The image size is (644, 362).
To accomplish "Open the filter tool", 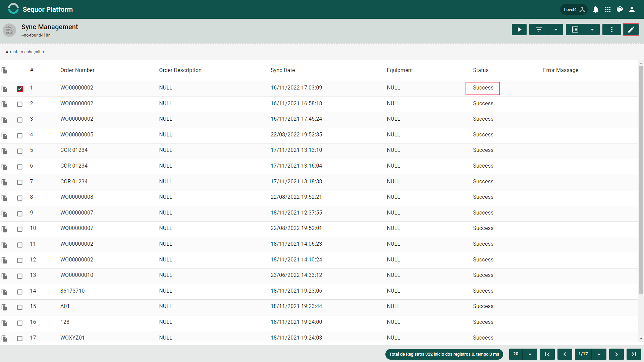I will [x=539, y=29].
